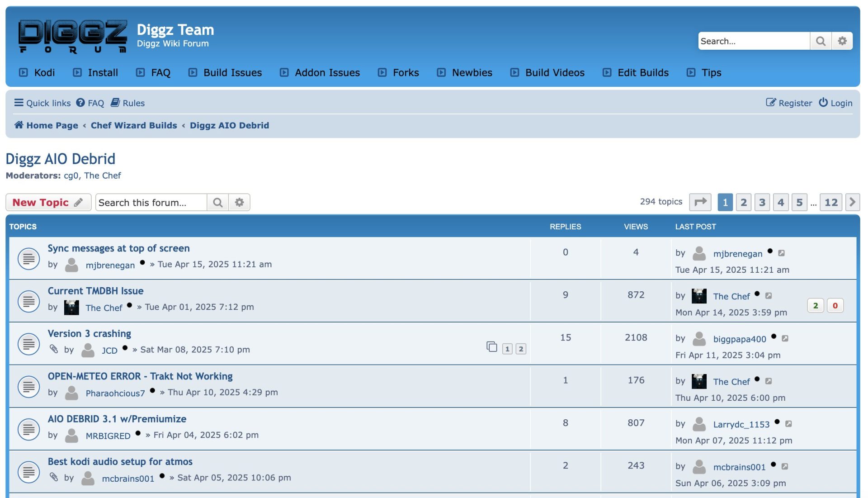Jump to page 2 of Version 3 crashing
The image size is (868, 498).
[521, 349]
